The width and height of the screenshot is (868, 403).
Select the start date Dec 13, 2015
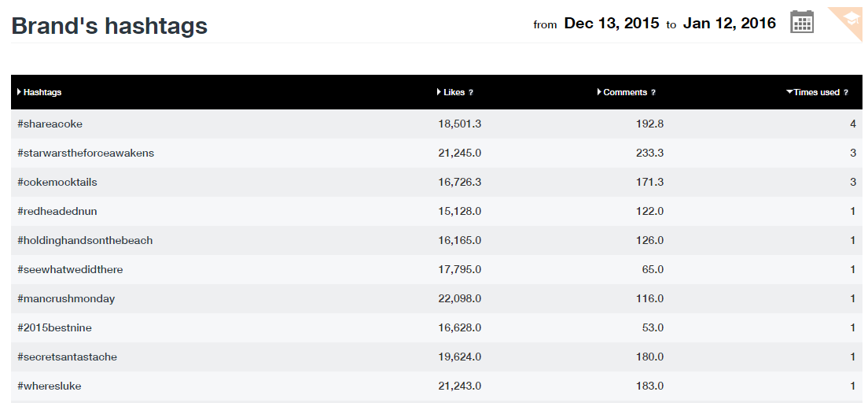(612, 24)
